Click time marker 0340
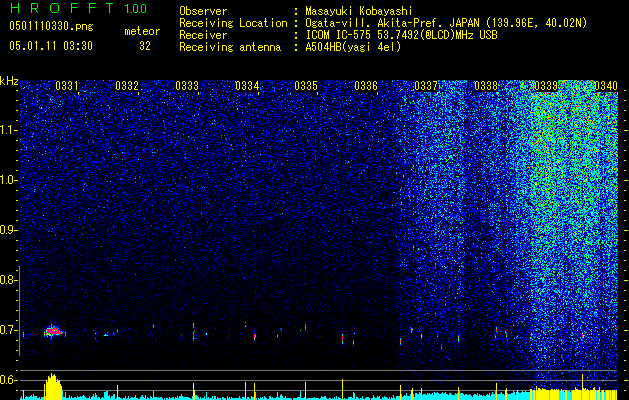This screenshot has height=400, width=629. (x=605, y=86)
